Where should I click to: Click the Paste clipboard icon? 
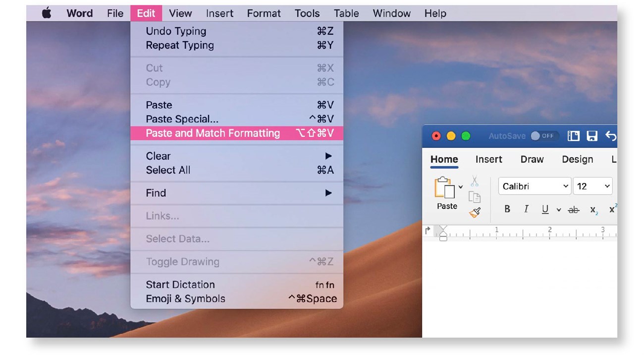click(444, 189)
